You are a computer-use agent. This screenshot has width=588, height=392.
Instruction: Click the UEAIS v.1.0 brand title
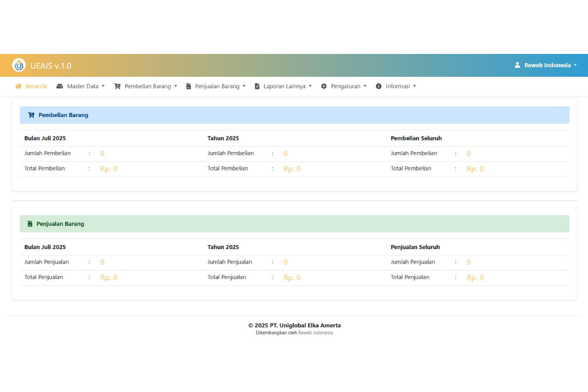[x=51, y=65]
